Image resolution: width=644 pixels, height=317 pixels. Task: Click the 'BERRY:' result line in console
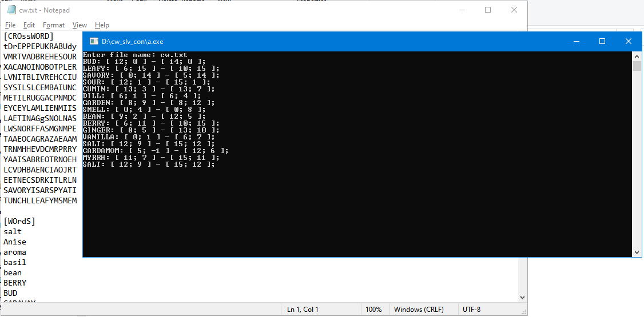click(x=151, y=123)
